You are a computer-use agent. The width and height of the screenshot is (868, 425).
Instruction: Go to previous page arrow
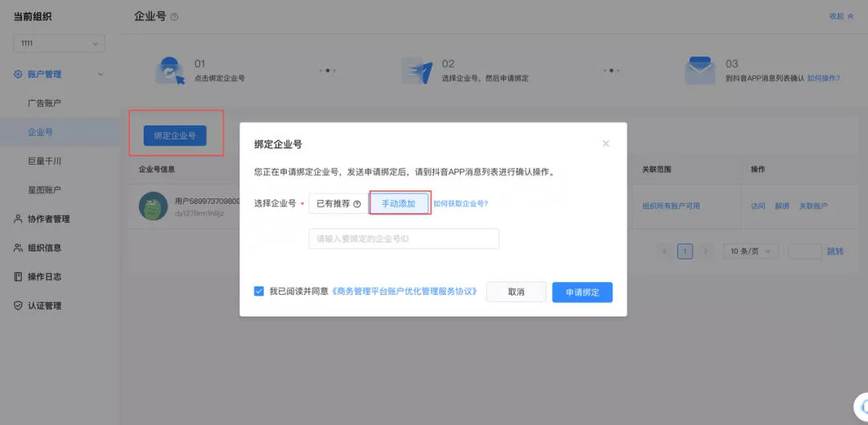click(665, 251)
